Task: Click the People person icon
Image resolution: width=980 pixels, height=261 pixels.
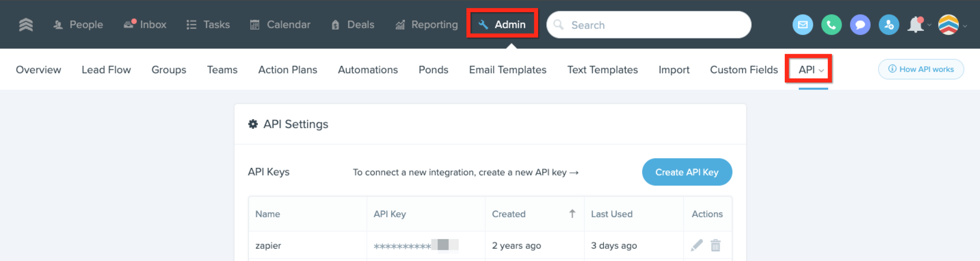Action: point(58,25)
